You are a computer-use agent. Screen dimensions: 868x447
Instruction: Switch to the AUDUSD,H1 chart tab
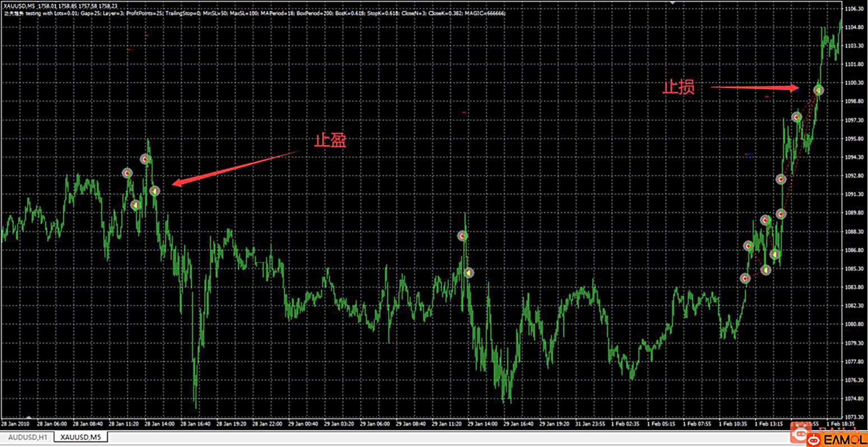click(27, 437)
